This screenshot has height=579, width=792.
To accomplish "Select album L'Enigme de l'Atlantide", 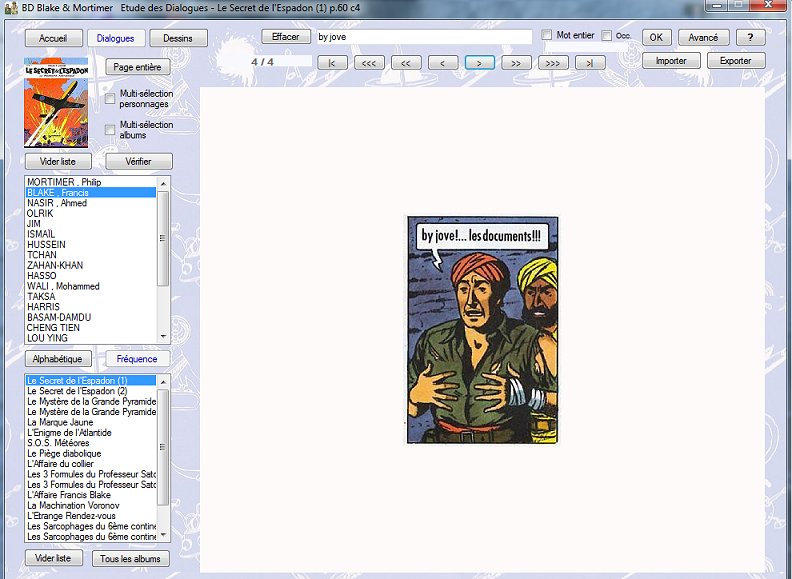I will [91, 432].
